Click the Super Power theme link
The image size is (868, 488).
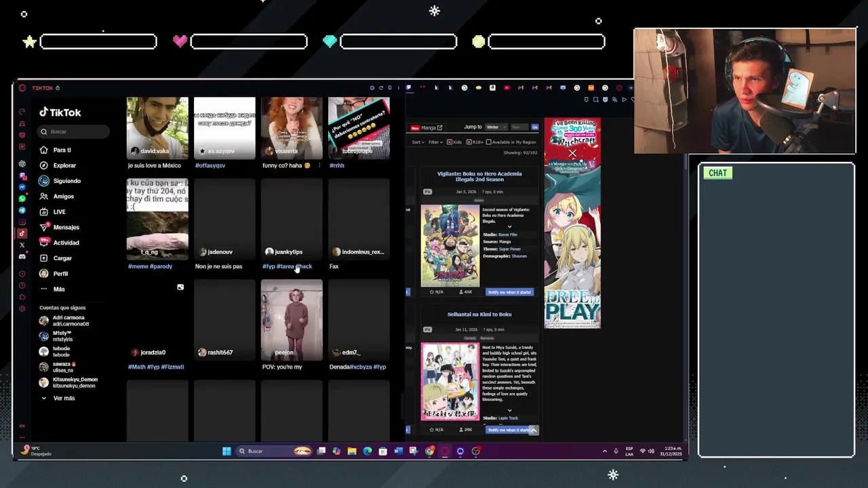pos(510,249)
